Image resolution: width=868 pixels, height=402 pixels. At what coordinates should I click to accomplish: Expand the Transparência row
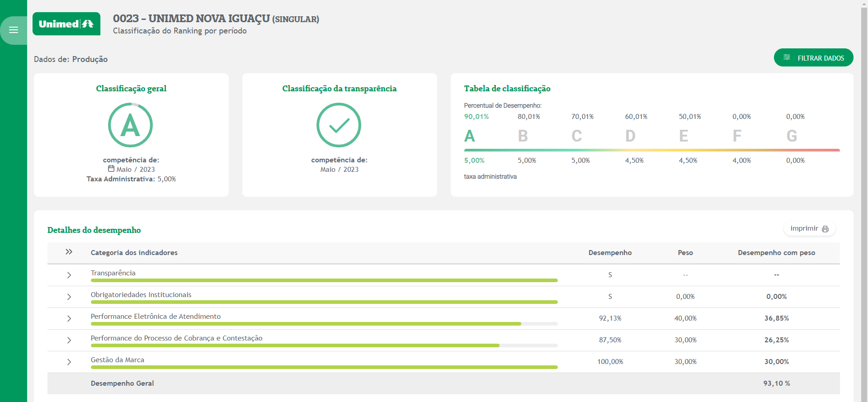[69, 275]
